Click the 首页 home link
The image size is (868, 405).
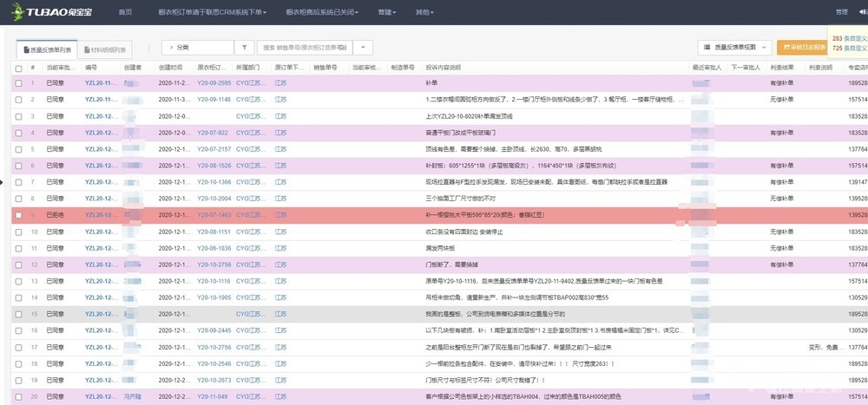point(126,12)
